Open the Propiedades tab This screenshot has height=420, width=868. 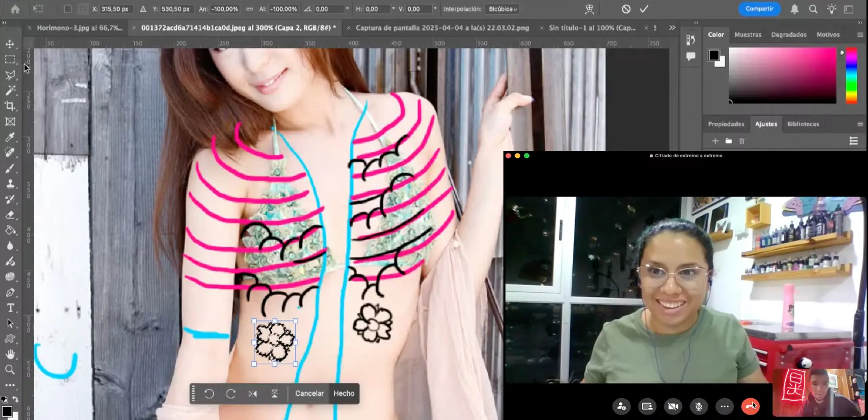(x=726, y=124)
